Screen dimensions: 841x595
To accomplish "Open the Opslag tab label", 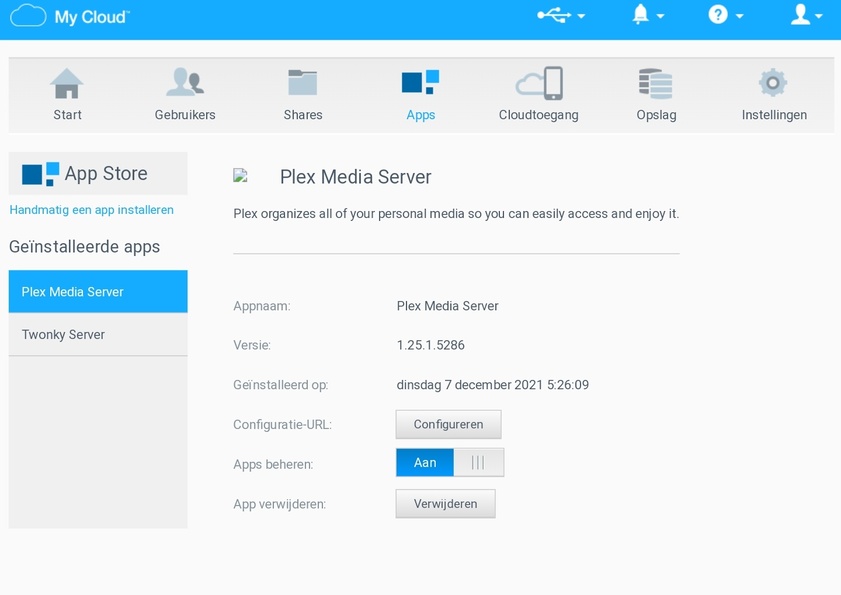I will click(x=656, y=115).
